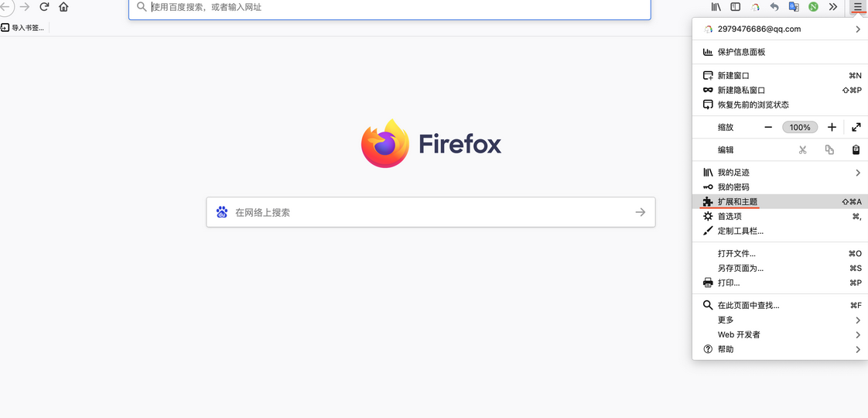Expand the account entry arrow

point(858,29)
